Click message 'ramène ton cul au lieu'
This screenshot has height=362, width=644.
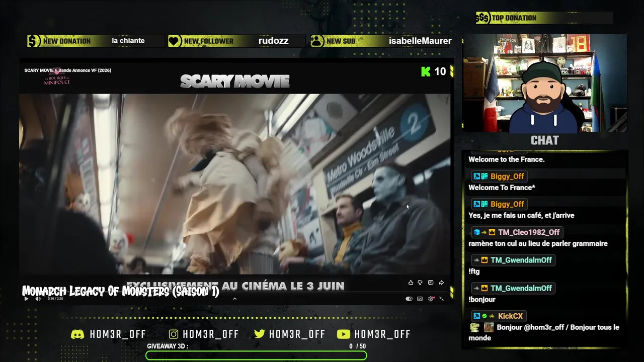coord(538,243)
